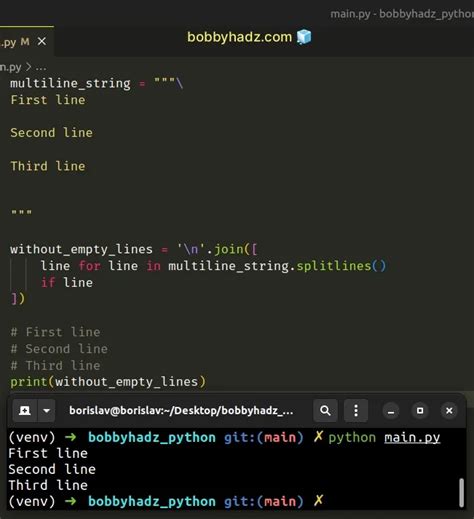Click the bobbyhadz.com title text

coord(239,37)
